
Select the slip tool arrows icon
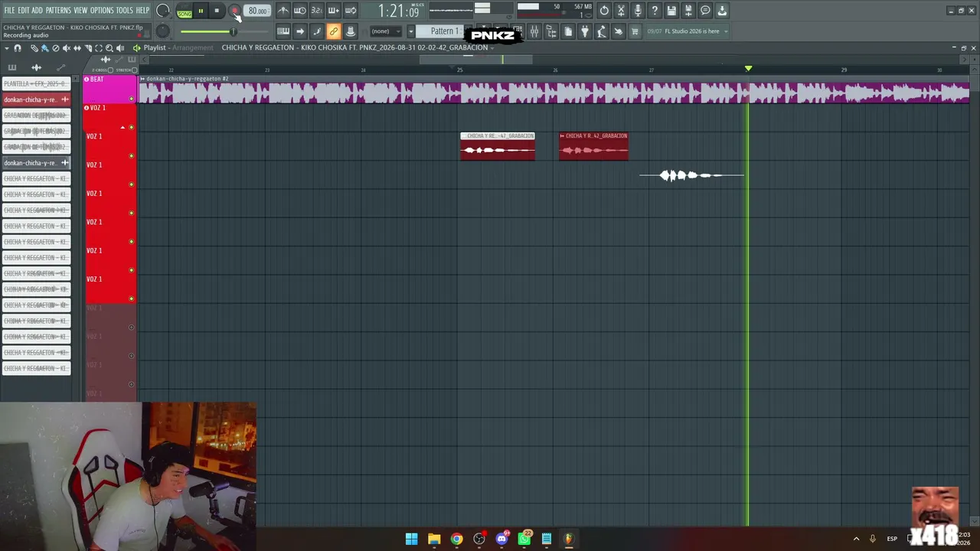[x=77, y=48]
